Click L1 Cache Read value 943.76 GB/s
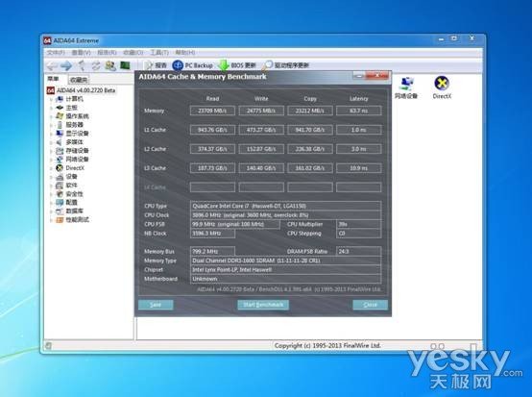 click(212, 130)
